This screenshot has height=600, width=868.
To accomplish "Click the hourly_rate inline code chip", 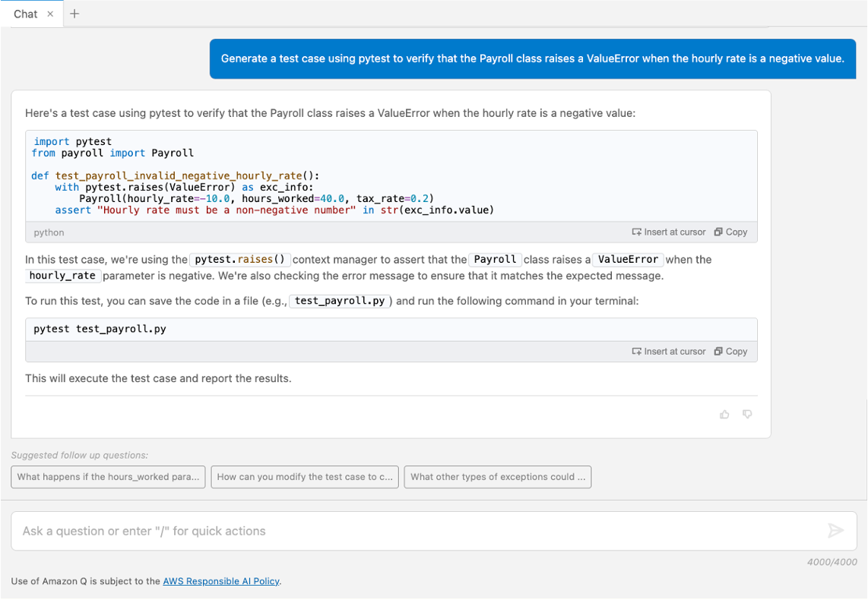I will tap(62, 276).
